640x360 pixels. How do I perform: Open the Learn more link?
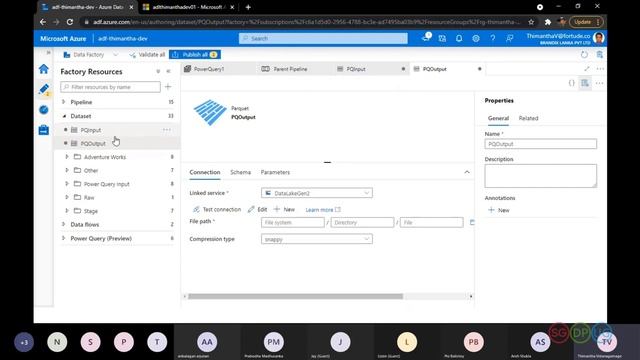click(x=323, y=210)
